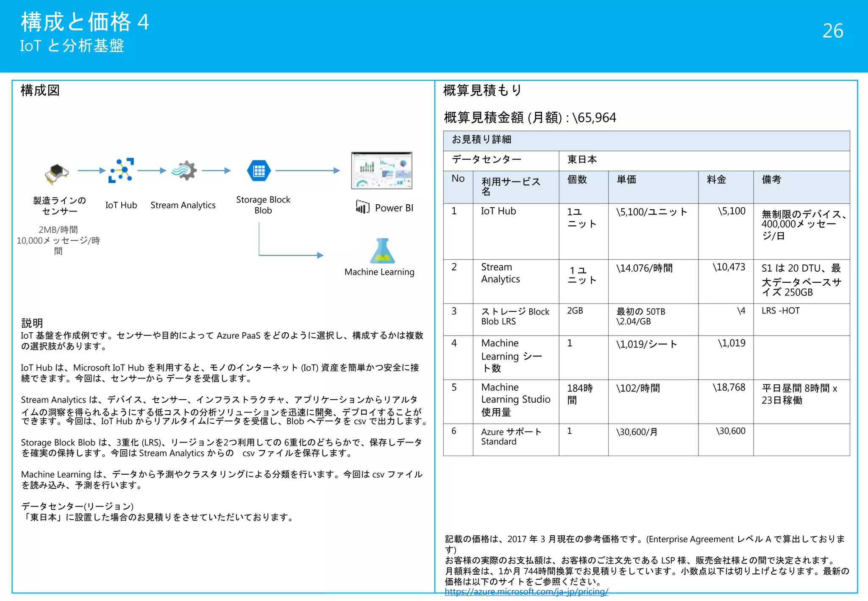
Task: Click the \10,473 fee cell
Action: tap(726, 281)
